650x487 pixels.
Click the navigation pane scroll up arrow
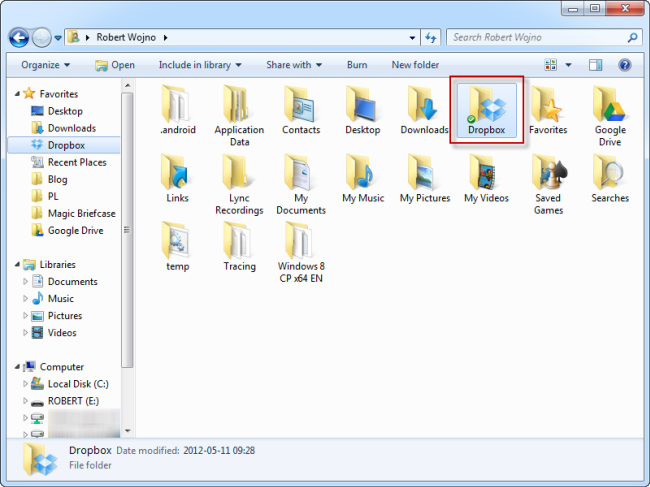pos(128,86)
